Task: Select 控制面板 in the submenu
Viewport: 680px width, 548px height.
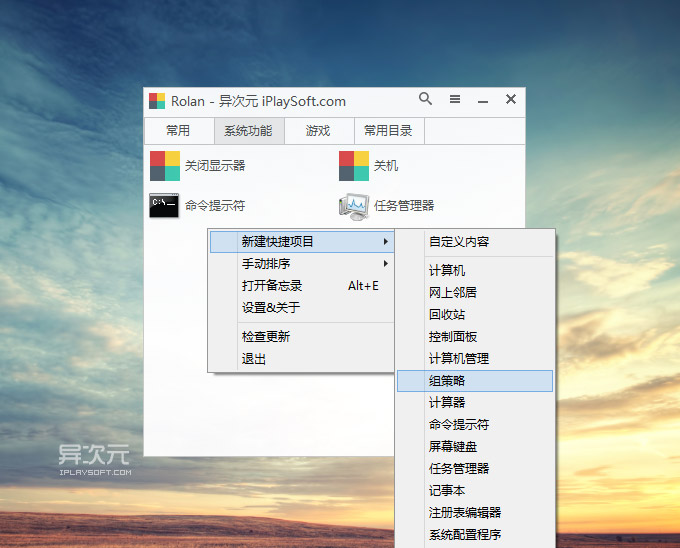Action: click(x=475, y=336)
